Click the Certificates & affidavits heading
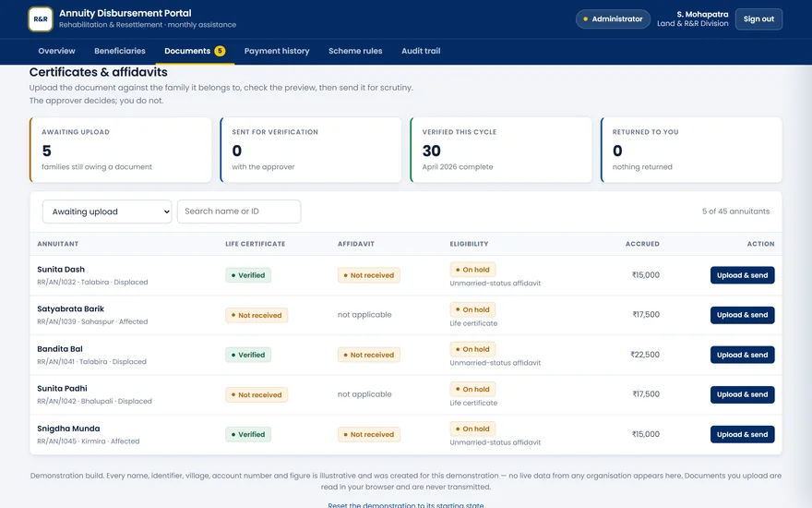This screenshot has height=508, width=812. coord(99,72)
